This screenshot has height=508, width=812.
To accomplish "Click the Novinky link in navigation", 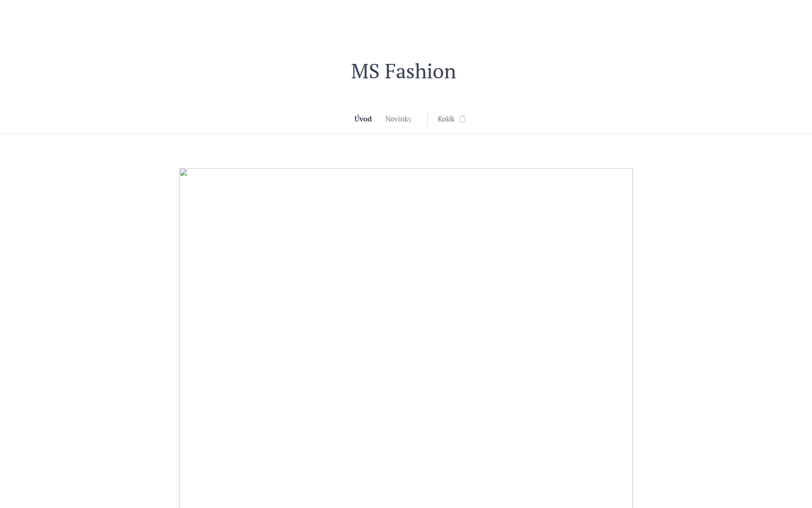I will point(398,119).
